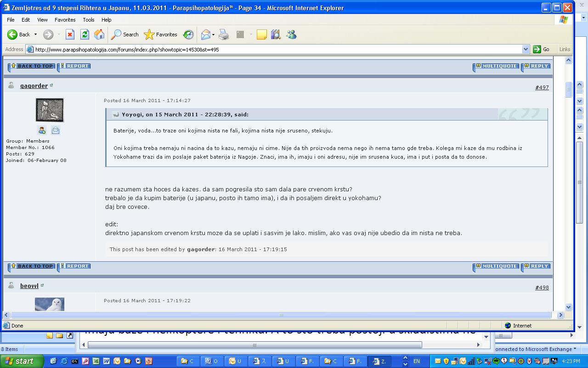This screenshot has height=368, width=588.
Task: Click the Links toolbar label
Action: tap(565, 49)
